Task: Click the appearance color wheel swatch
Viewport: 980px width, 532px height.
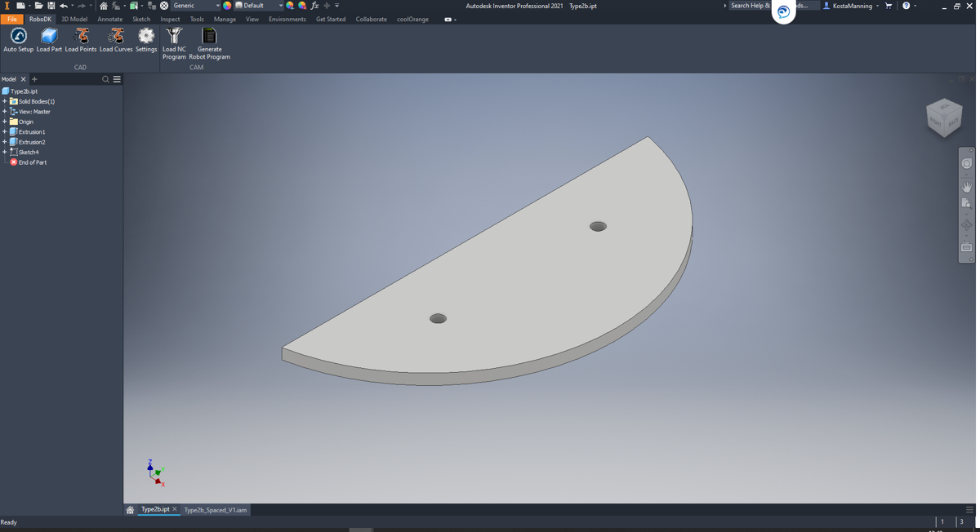Action: click(227, 6)
